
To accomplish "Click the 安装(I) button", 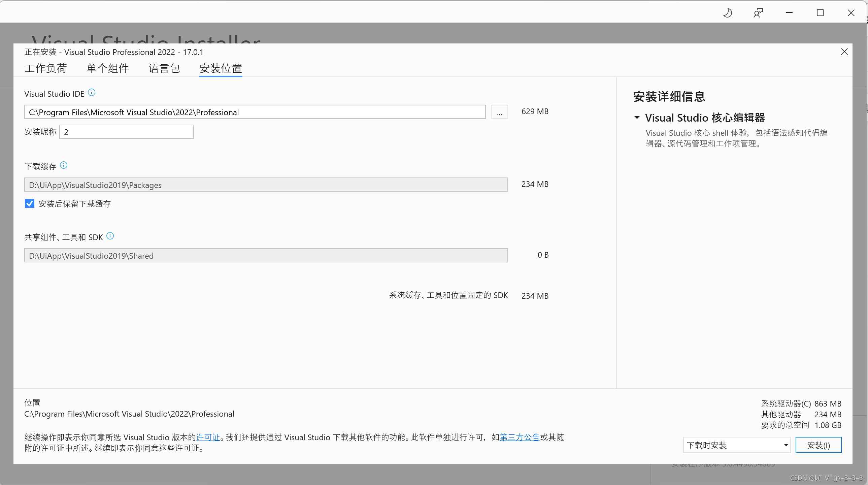I will (818, 445).
